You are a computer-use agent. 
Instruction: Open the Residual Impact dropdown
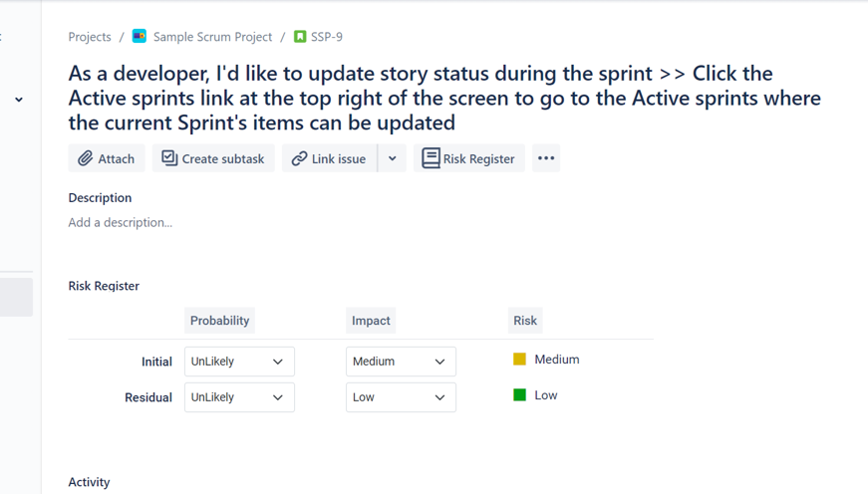tap(401, 397)
